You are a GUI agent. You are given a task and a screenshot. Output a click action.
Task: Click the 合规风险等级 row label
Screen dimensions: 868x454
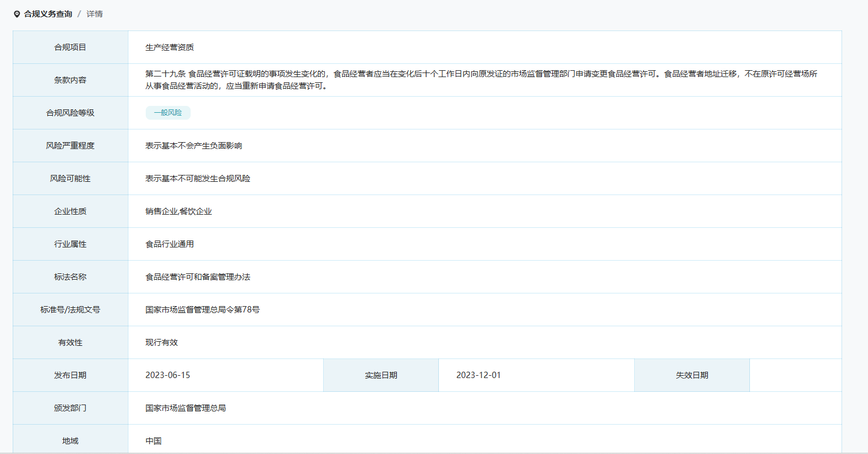coord(70,113)
